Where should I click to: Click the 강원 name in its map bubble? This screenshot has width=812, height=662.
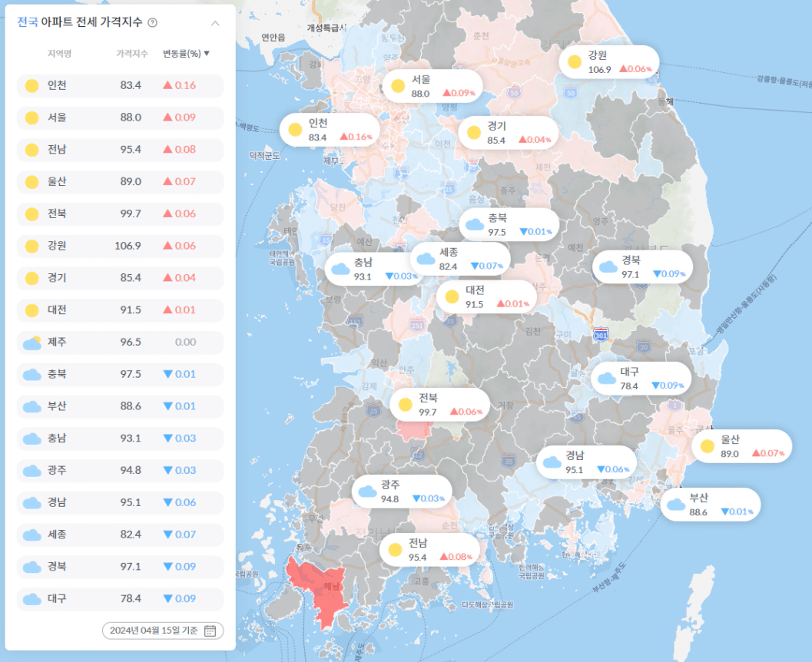597,55
